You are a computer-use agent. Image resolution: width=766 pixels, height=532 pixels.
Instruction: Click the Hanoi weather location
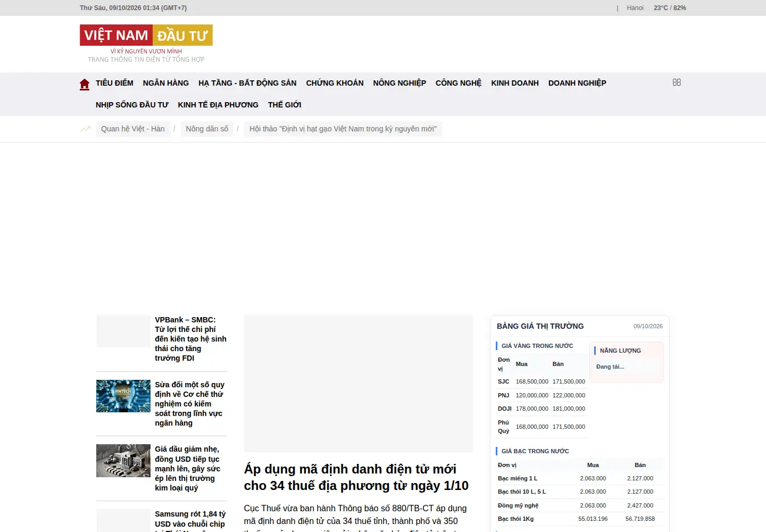(635, 8)
